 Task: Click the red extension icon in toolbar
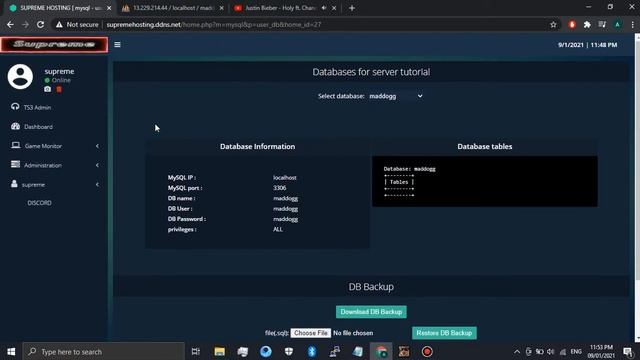point(572,24)
